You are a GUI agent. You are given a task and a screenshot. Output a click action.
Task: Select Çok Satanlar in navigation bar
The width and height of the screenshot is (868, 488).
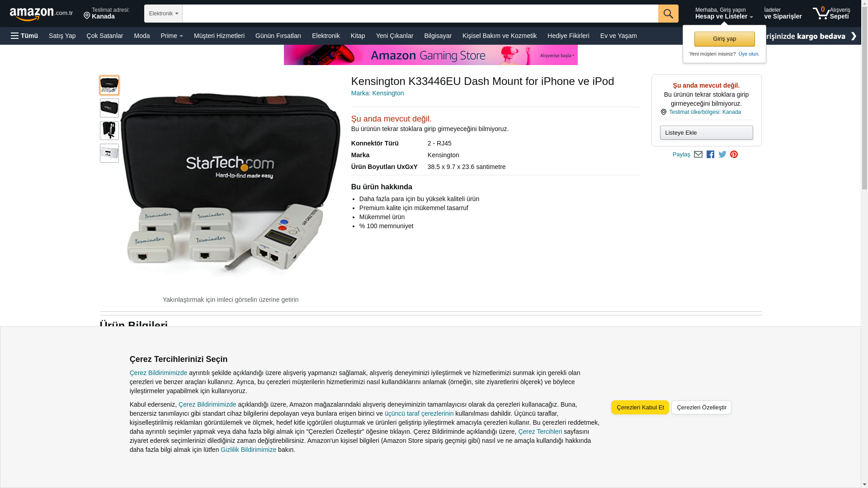(104, 36)
